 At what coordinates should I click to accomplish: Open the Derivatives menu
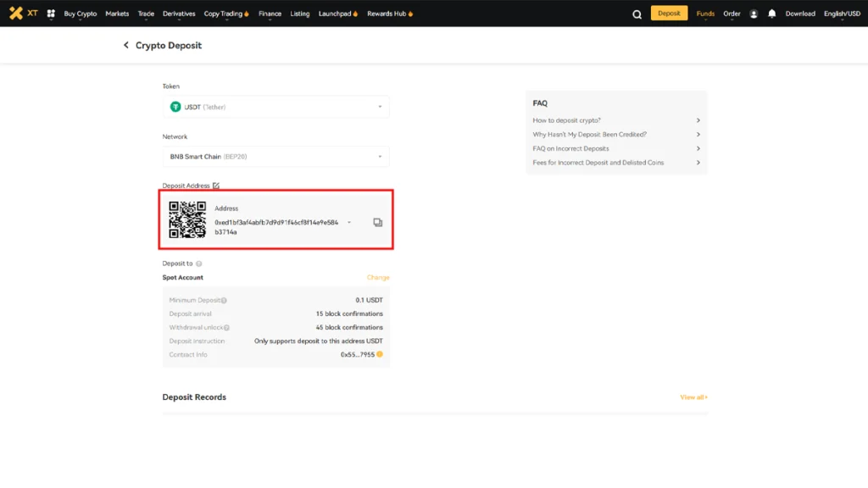[x=179, y=14]
